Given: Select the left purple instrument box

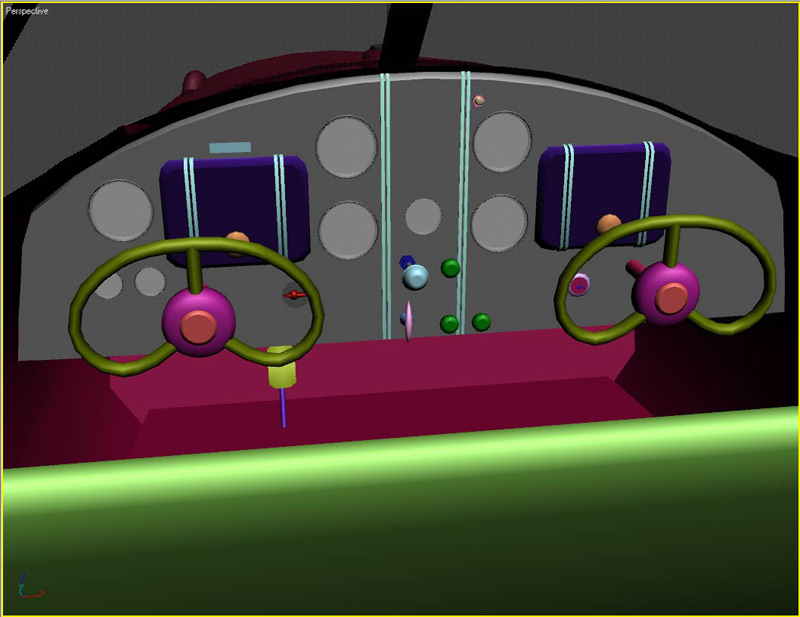Looking at the screenshot, I should (235, 209).
